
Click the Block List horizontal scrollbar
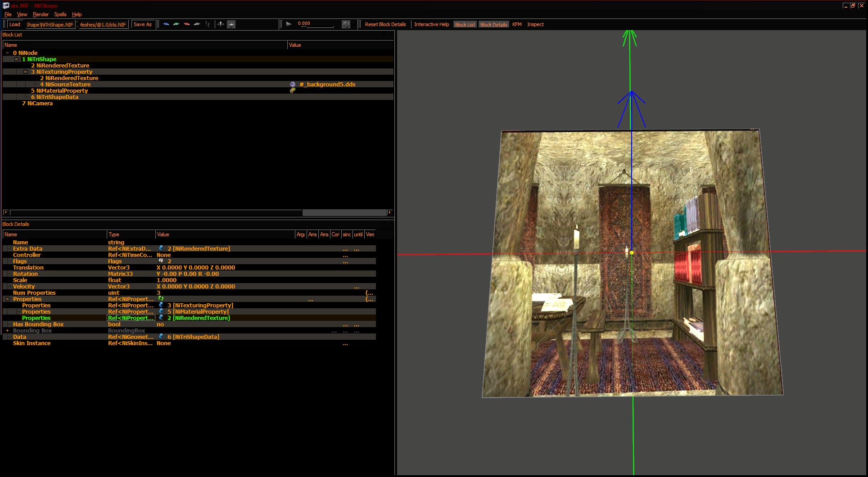(199, 212)
